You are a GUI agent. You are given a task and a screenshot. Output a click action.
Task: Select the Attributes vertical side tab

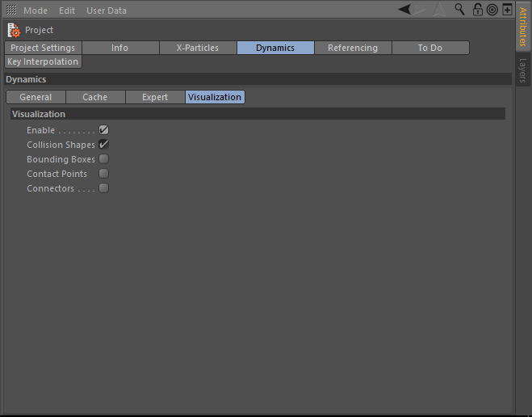point(522,27)
